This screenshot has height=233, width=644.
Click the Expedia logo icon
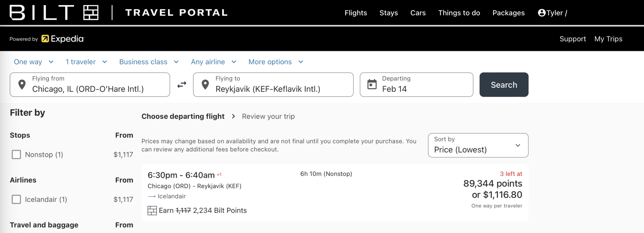[x=45, y=39]
